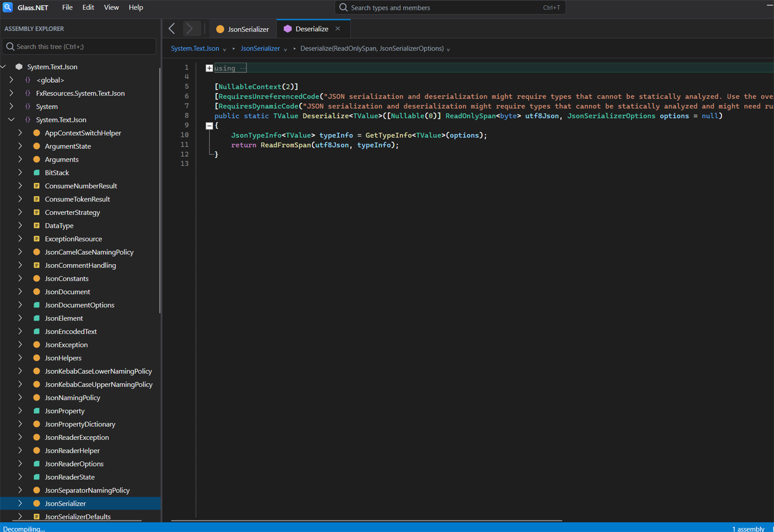Expand the JsonDocument class node

point(20,292)
